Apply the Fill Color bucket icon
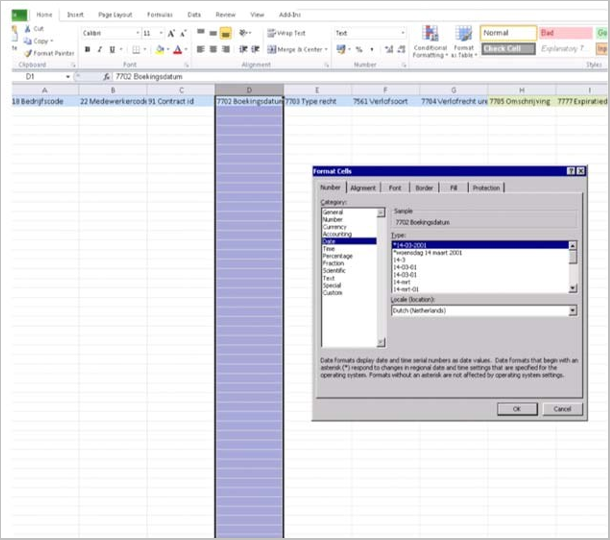The image size is (610, 540). [x=159, y=49]
